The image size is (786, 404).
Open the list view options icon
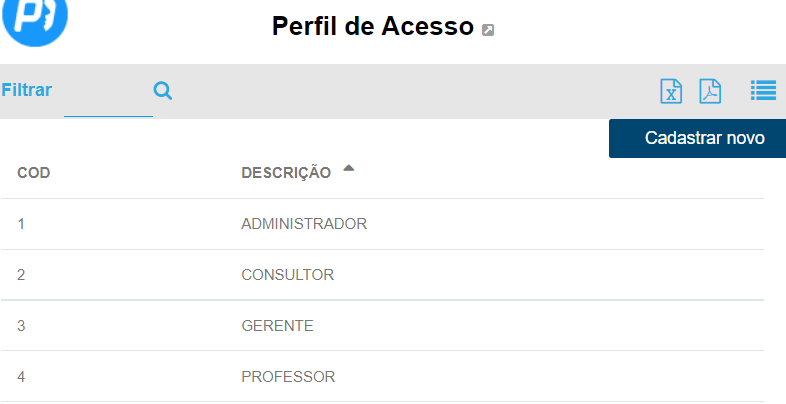coord(763,91)
